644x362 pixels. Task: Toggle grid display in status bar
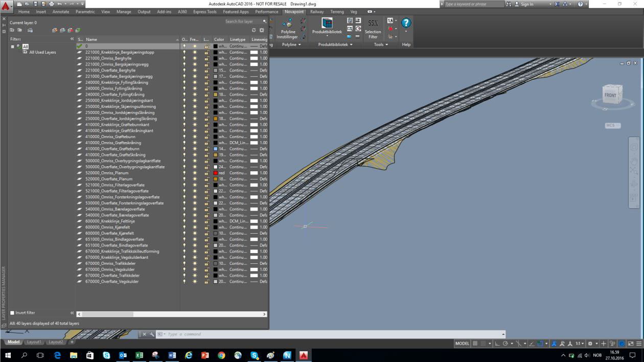475,344
